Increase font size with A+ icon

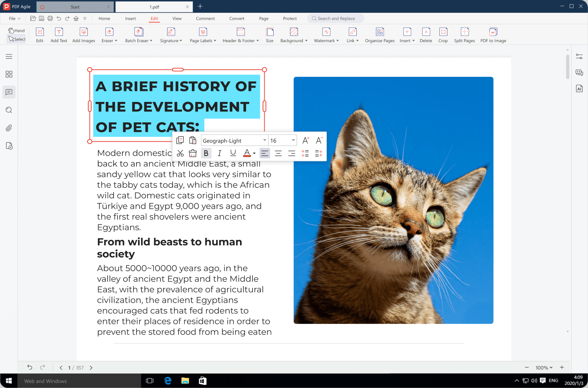click(306, 141)
